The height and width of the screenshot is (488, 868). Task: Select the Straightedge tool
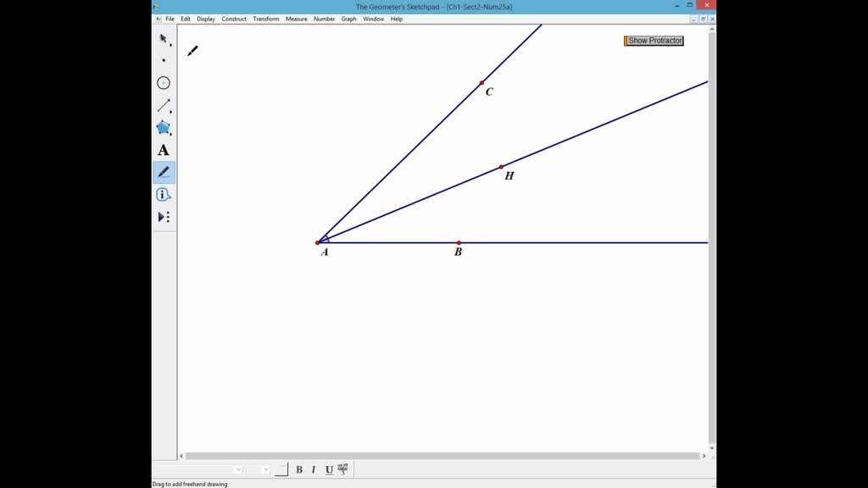[x=164, y=104]
